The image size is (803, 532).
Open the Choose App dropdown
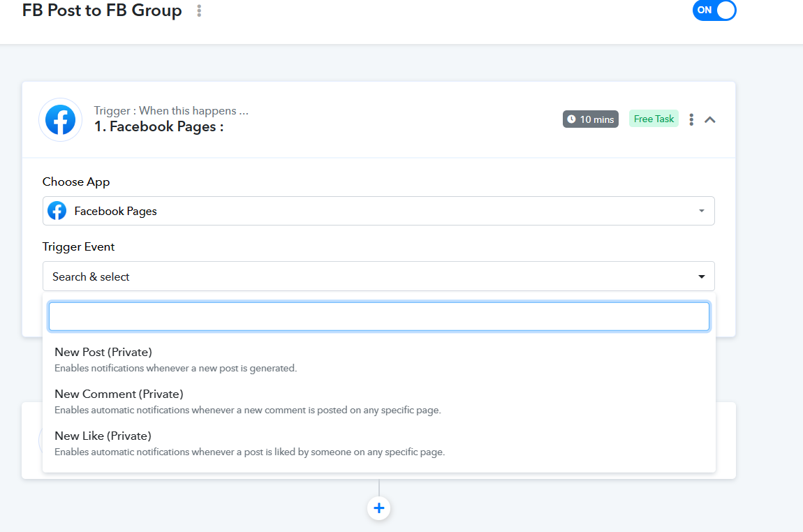(378, 211)
